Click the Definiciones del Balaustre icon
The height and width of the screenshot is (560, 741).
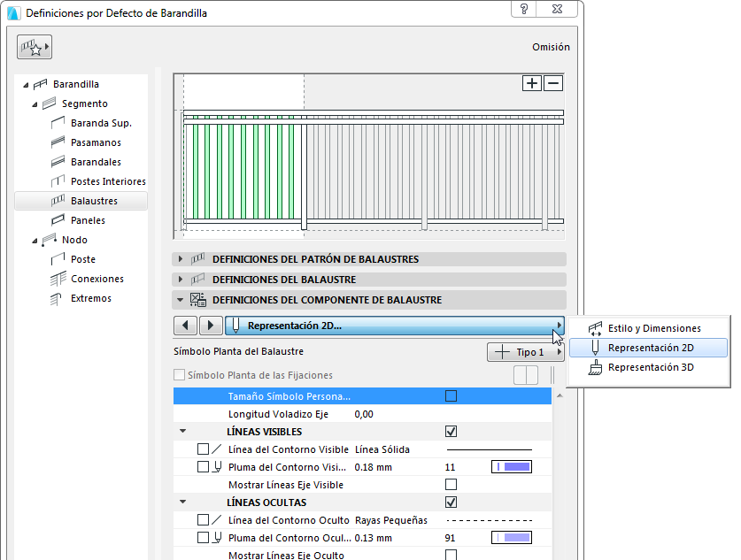point(198,279)
